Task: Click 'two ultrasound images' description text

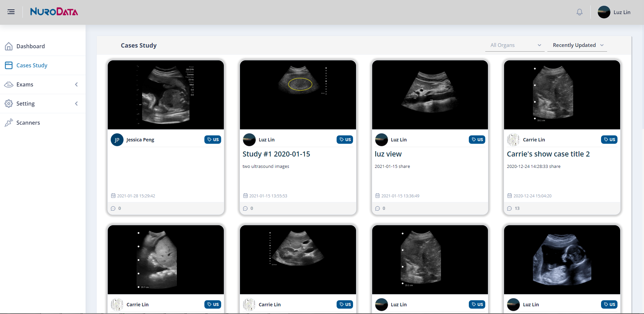Action: (266, 167)
